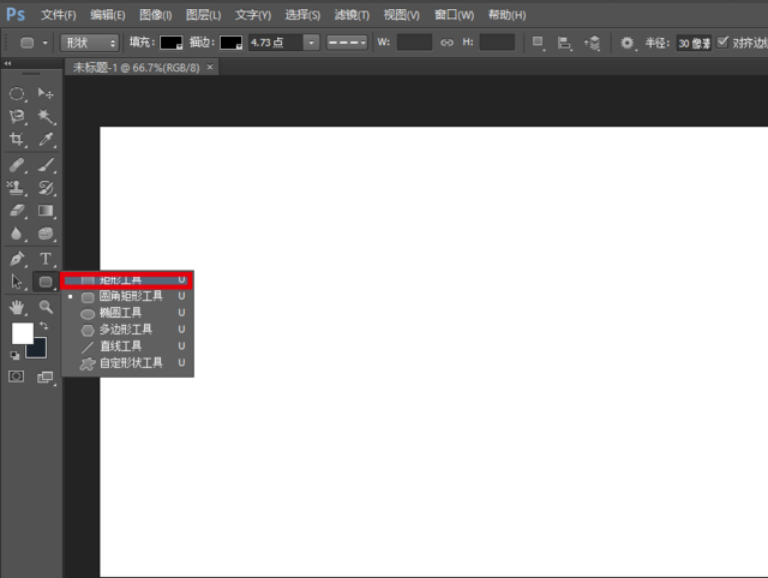Select the History Brush tool

[x=46, y=188]
